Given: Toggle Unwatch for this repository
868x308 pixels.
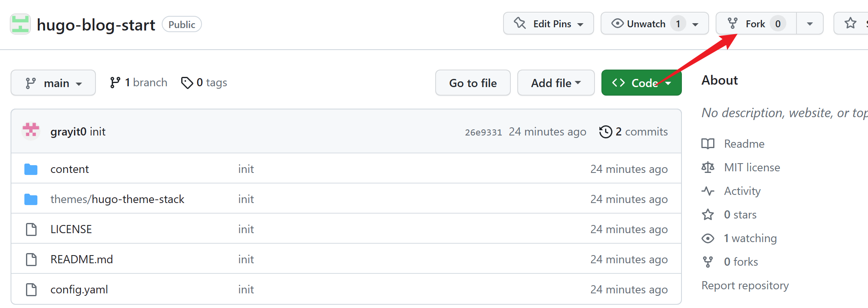Looking at the screenshot, I should [639, 24].
